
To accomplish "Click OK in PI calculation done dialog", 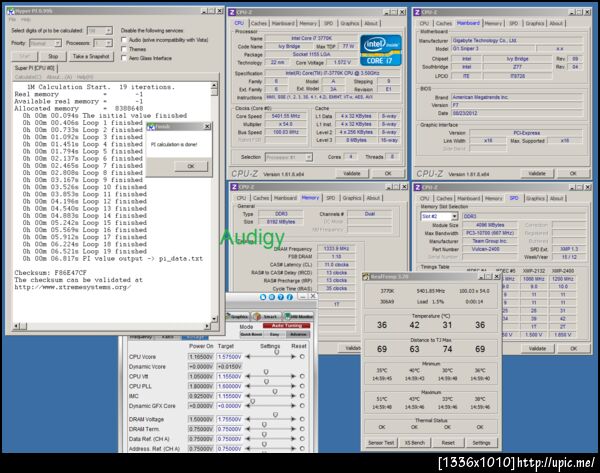I will click(x=191, y=166).
